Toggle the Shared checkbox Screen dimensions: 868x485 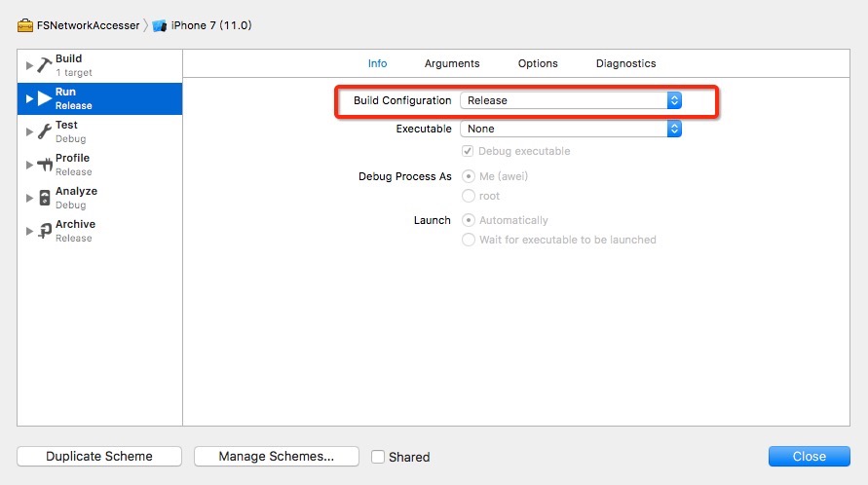(x=378, y=457)
